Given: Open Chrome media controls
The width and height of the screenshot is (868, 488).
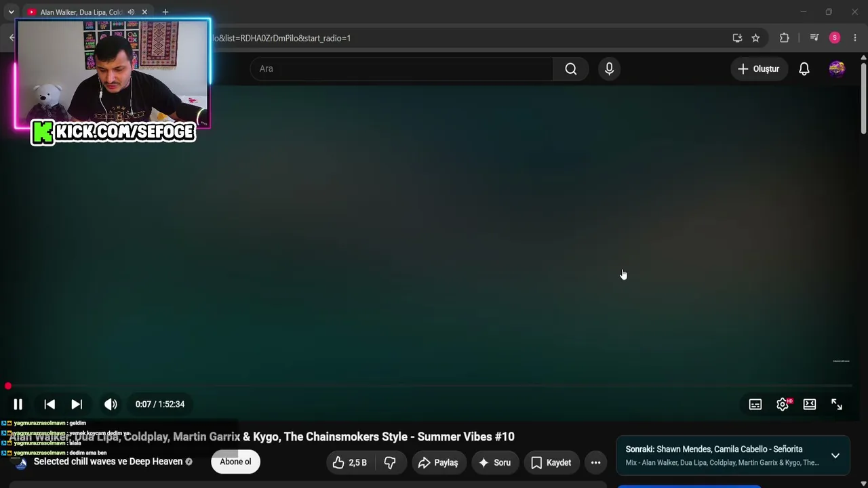Looking at the screenshot, I should pos(814,38).
